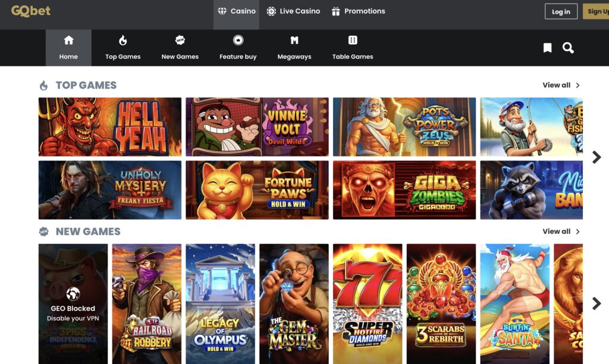Select the Megaways category
The image size is (609, 364).
tap(294, 48)
